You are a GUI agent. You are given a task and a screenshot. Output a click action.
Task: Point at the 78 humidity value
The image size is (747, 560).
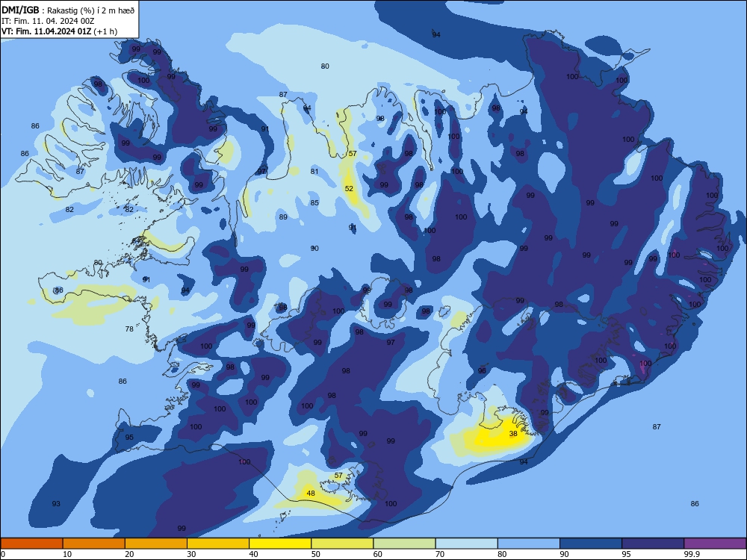tap(129, 329)
